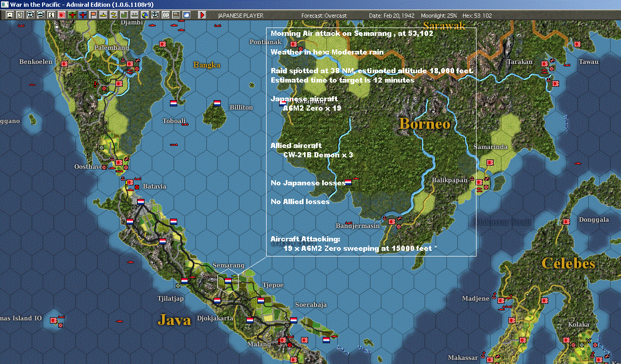Screen dimensions: 621x364
Task: Click the info 'i' toolbar icon
Action: tap(51, 15)
